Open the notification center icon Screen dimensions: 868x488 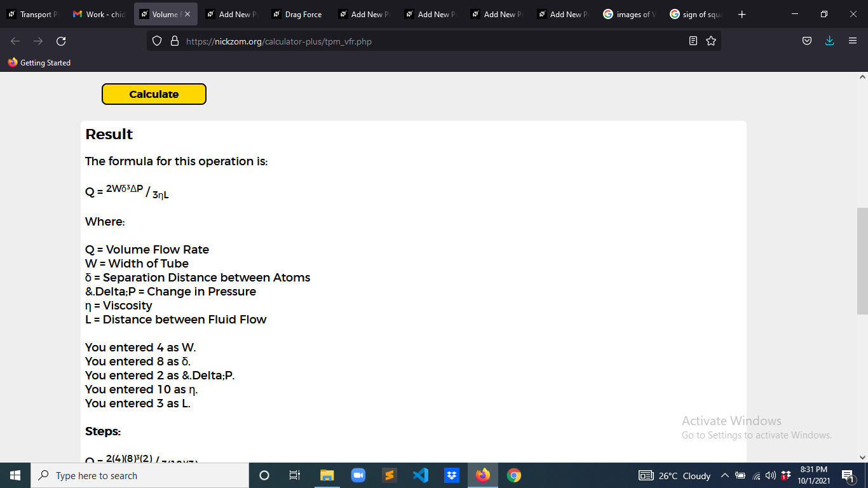pyautogui.click(x=848, y=475)
